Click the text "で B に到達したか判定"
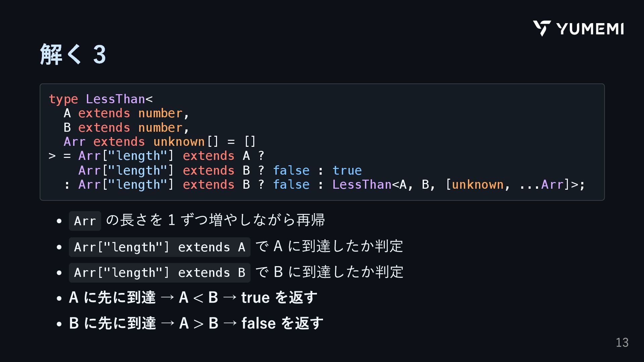This screenshot has width=644, height=362. pyautogui.click(x=329, y=272)
